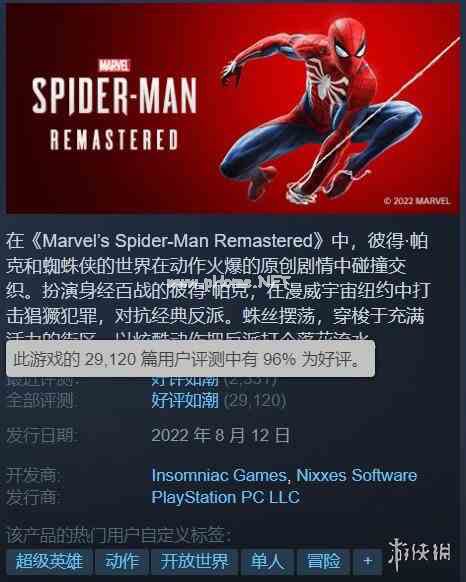Select the 动作 tag

click(x=122, y=561)
